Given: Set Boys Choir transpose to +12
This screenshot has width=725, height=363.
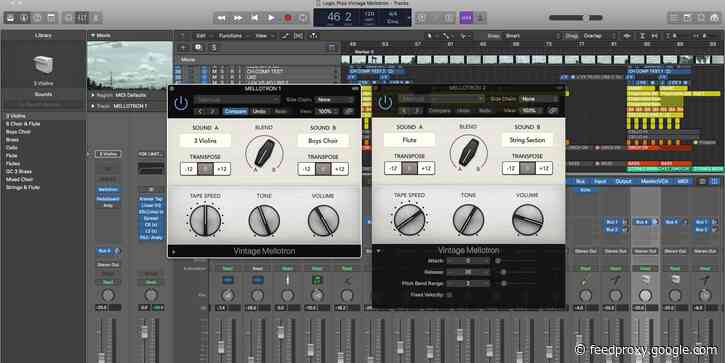Looking at the screenshot, I should coord(340,169).
